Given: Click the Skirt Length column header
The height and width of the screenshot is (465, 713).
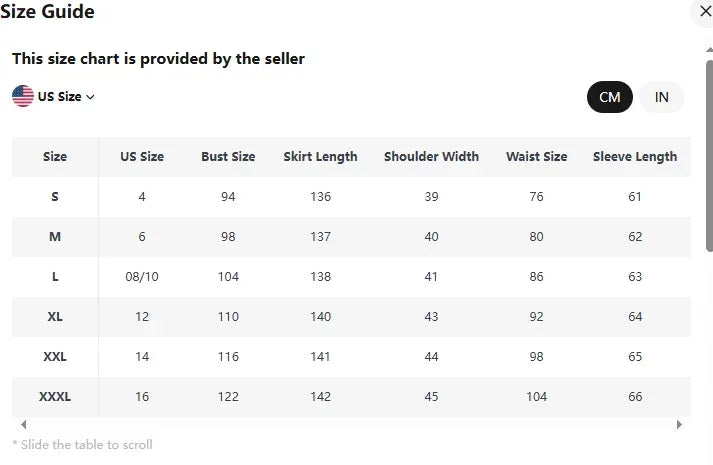Looking at the screenshot, I should click(x=320, y=157).
